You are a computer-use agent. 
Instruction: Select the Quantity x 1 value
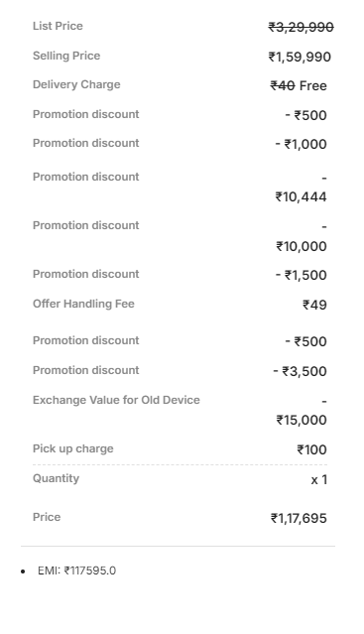point(319,480)
